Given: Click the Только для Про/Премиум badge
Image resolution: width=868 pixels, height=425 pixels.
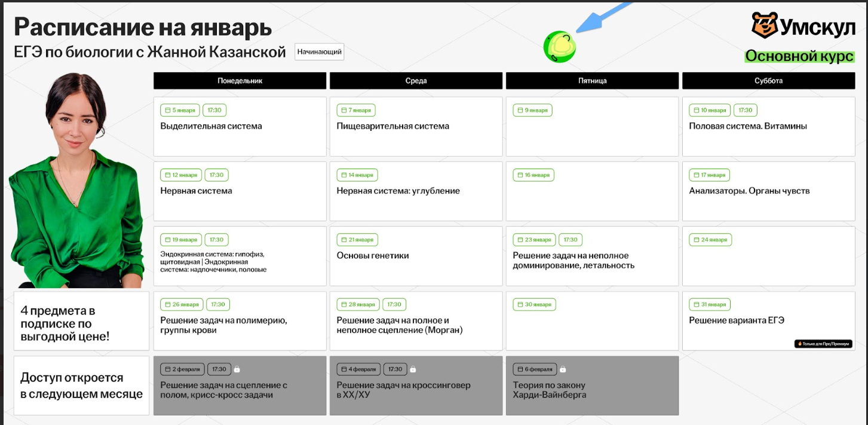Looking at the screenshot, I should 822,344.
